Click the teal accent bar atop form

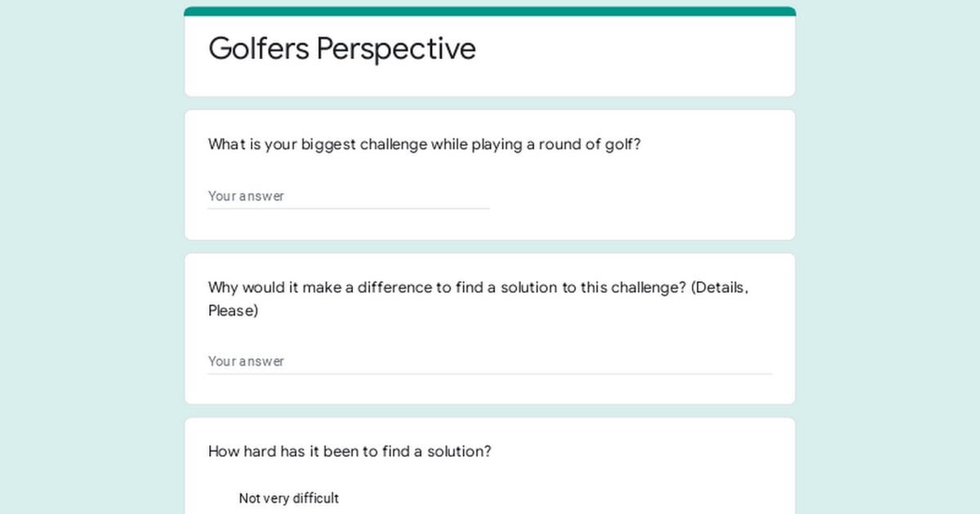pos(490,11)
